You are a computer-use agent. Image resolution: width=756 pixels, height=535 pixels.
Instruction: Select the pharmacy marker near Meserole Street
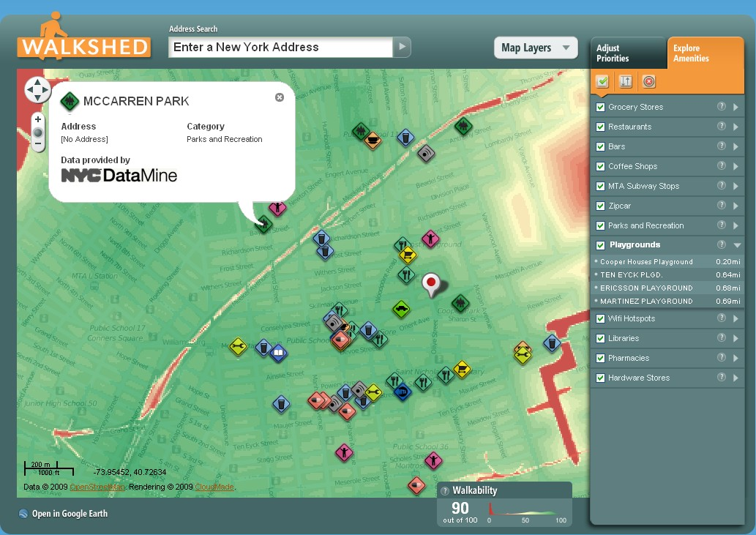(416, 485)
